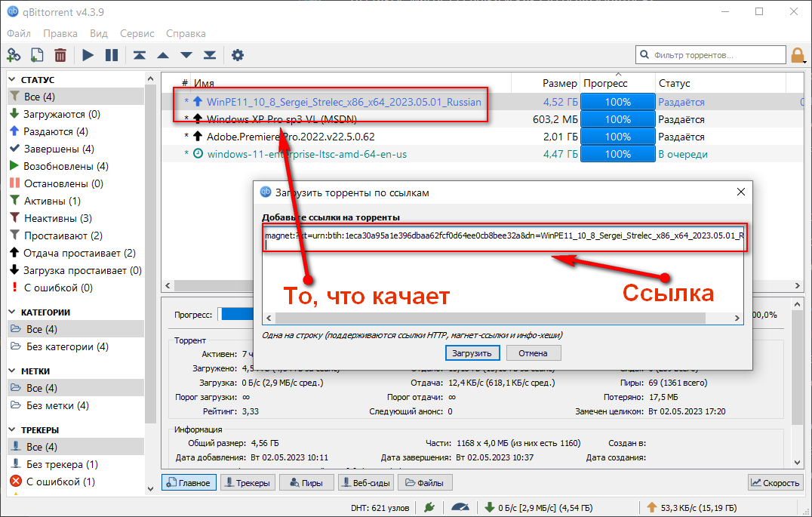812x517 pixels.
Task: Click the add torrent link toolbar icon
Action: pos(14,55)
